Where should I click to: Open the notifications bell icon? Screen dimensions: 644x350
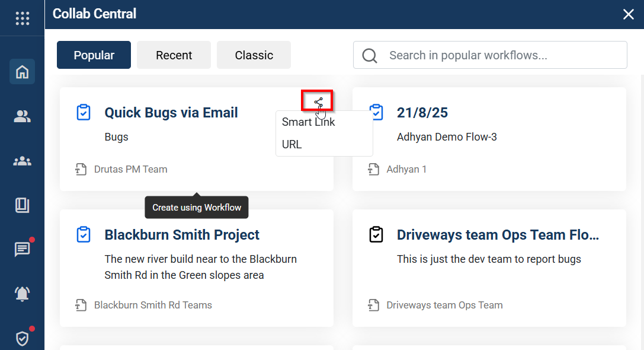pos(22,294)
